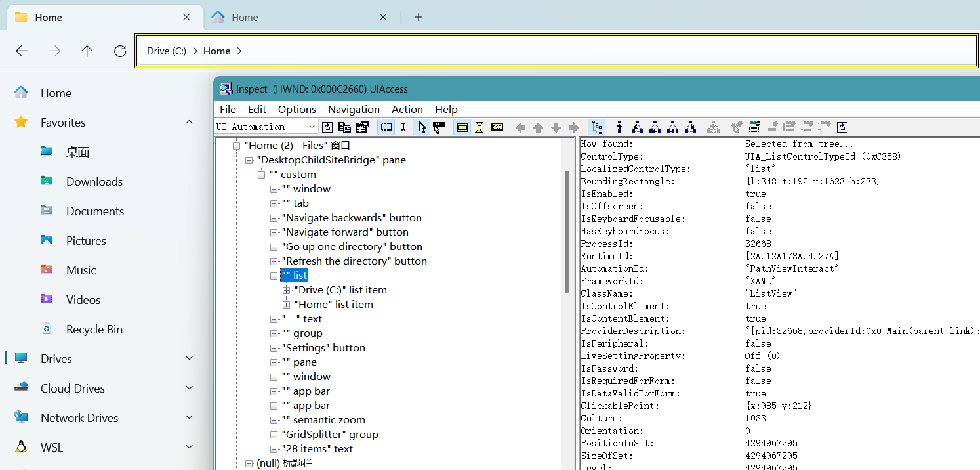Open the Downloads folder in sidebar
The image size is (980, 470).
pyautogui.click(x=94, y=181)
